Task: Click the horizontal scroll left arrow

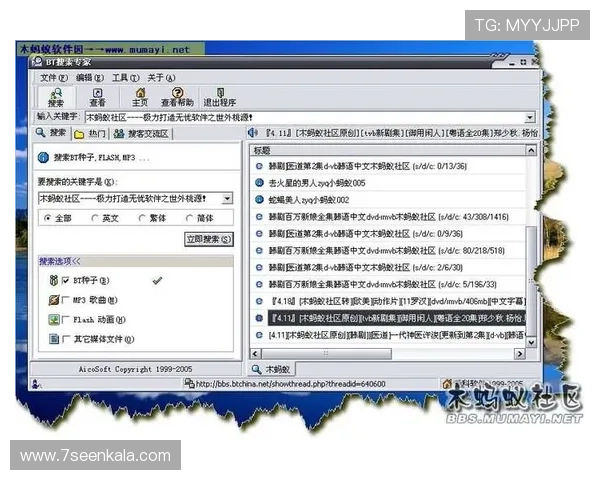Action: [x=255, y=354]
